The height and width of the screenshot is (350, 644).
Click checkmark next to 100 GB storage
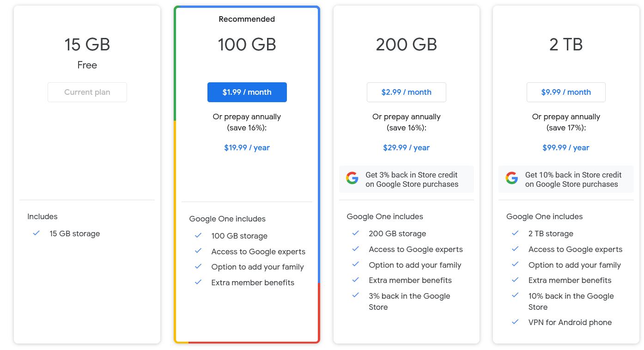coord(198,236)
